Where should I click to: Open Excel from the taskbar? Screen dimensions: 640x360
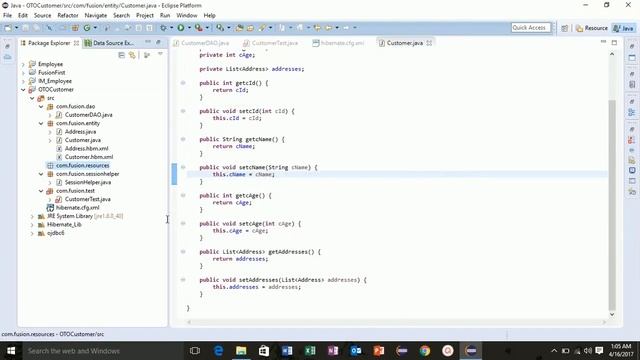[310, 351]
